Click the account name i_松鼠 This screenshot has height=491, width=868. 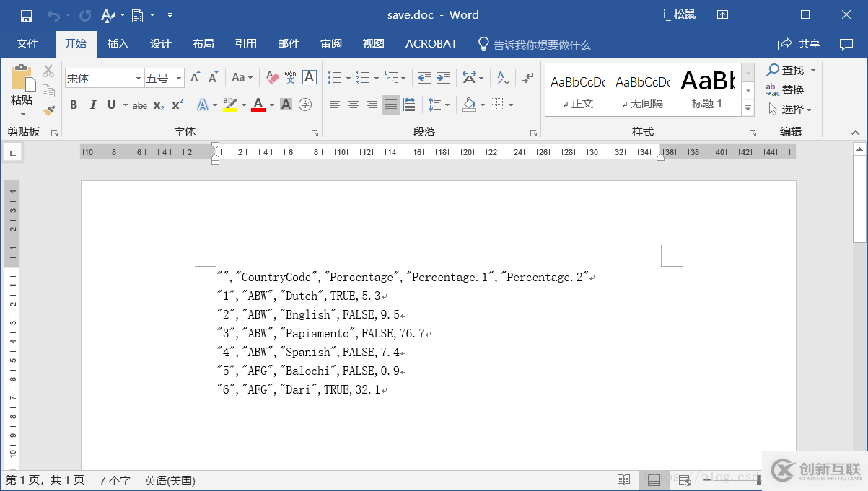coord(679,15)
